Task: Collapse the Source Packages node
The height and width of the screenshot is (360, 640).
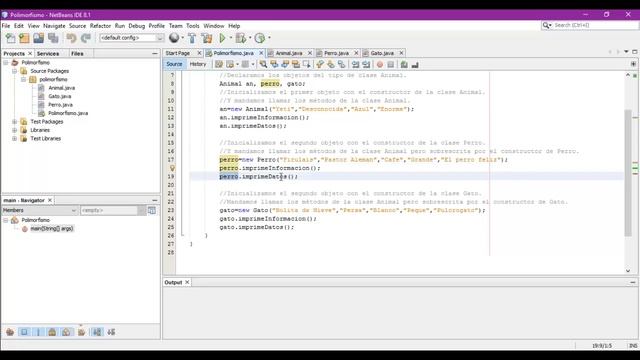Action: tap(14, 71)
